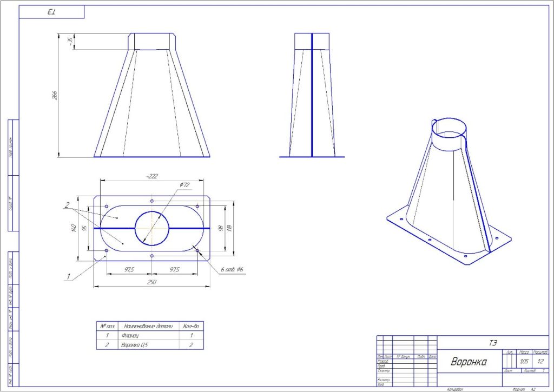Screen dimensions: 554x392
Task: Click the 250 overall length dimension
Action: (152, 282)
